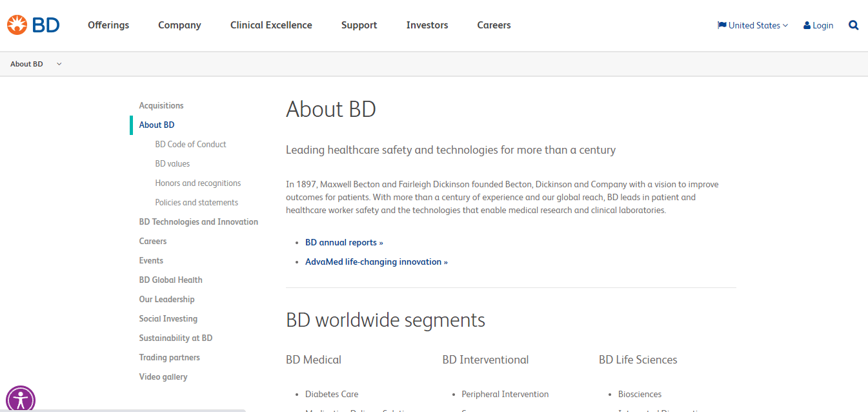This screenshot has width=868, height=412.
Task: Open Trading partners sidebar link
Action: (170, 358)
